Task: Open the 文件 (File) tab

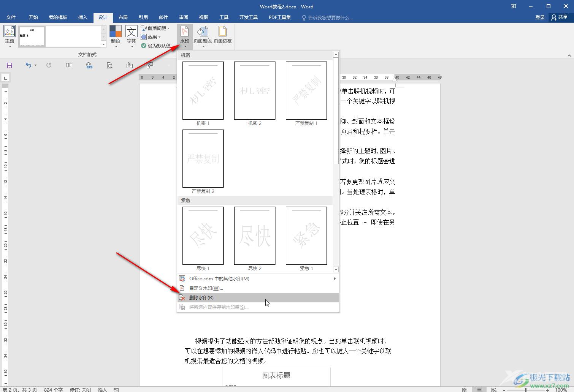Action: pos(11,17)
